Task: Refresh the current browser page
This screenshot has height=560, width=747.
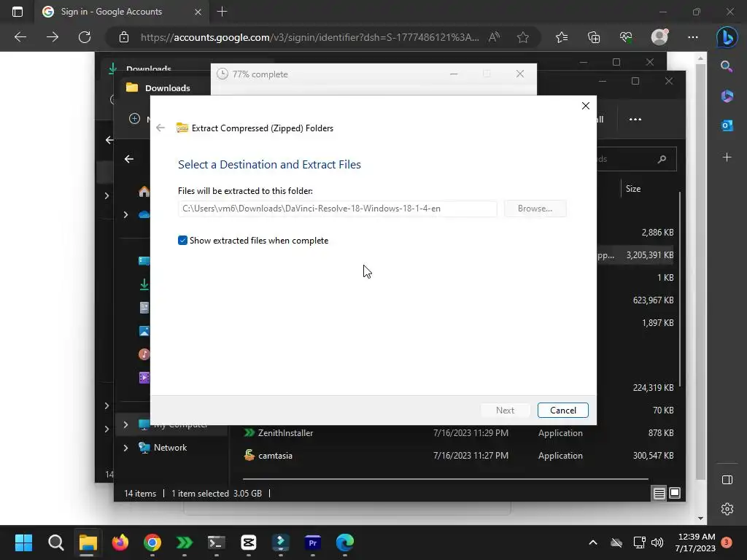Action: (x=85, y=37)
